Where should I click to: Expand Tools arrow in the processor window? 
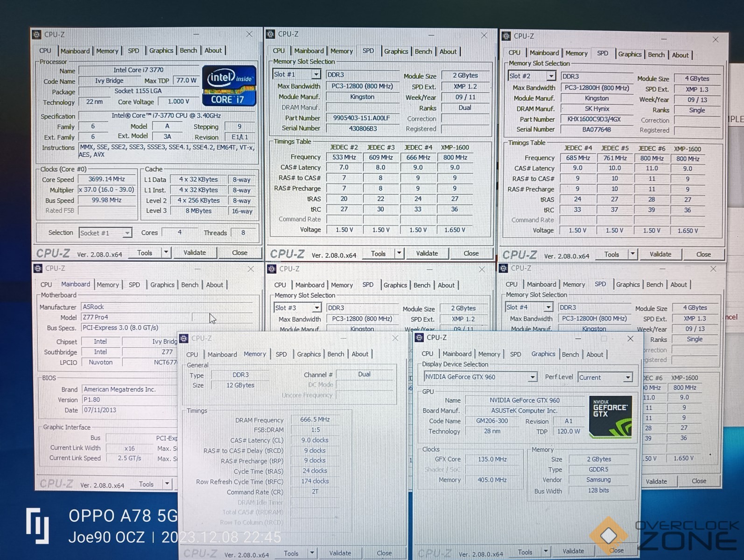(x=166, y=252)
